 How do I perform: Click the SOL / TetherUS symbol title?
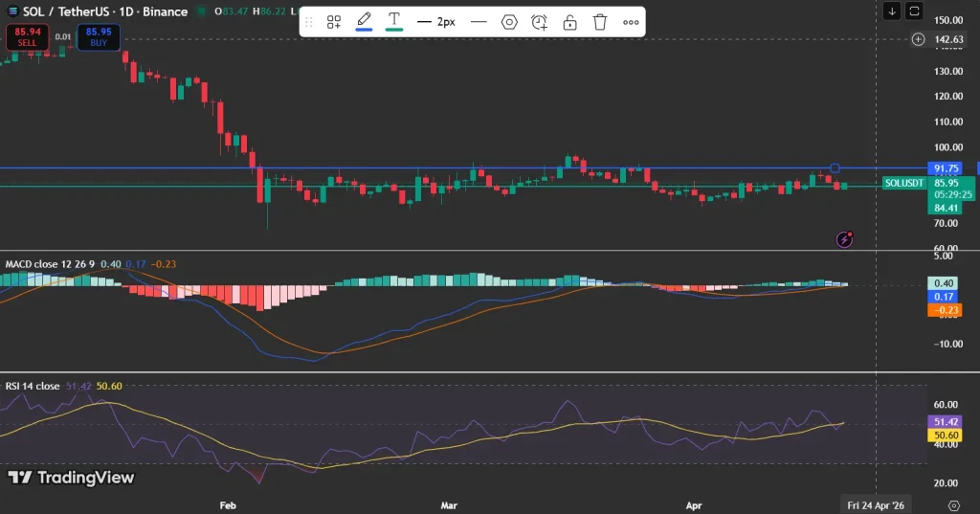point(105,11)
